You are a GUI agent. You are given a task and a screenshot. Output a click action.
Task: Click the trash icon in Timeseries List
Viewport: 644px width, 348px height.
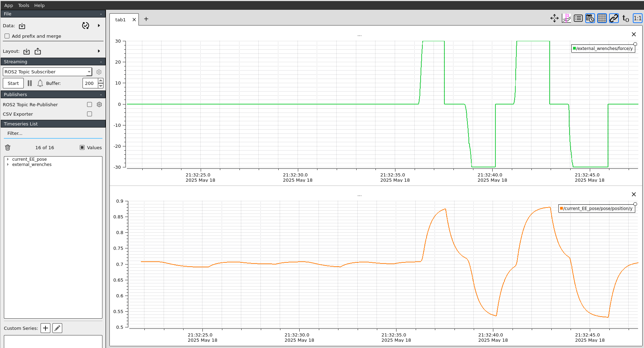[x=8, y=147]
